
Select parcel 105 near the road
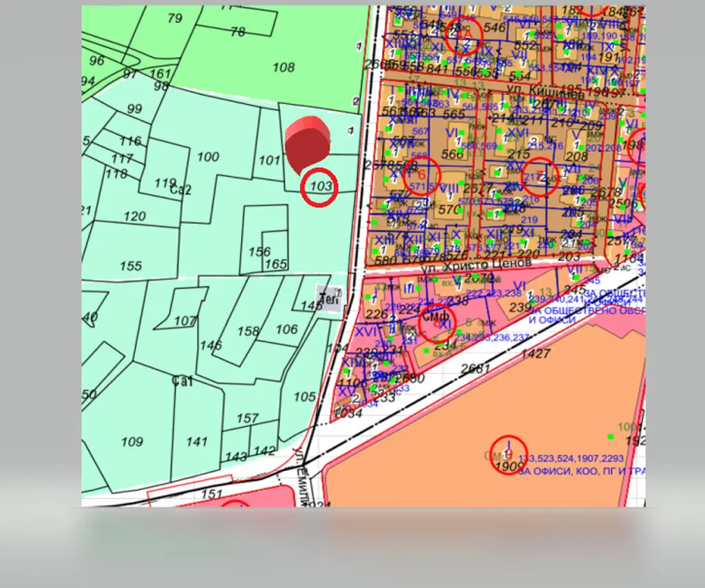tap(305, 397)
